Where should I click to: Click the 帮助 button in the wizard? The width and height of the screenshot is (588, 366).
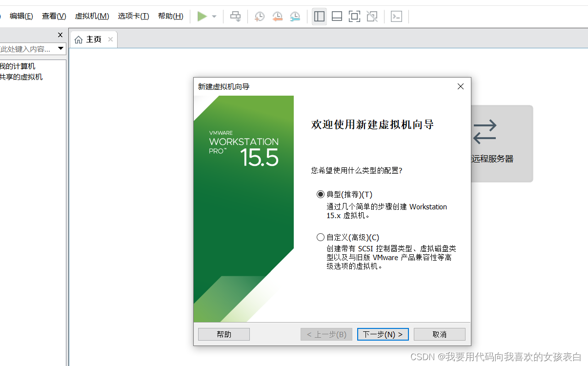[x=224, y=334]
